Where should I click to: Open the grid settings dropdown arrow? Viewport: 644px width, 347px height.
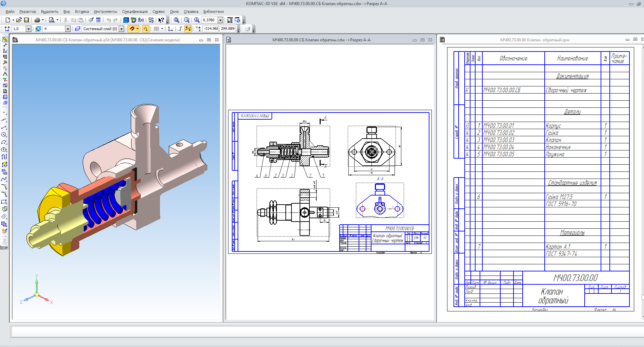coord(162,29)
